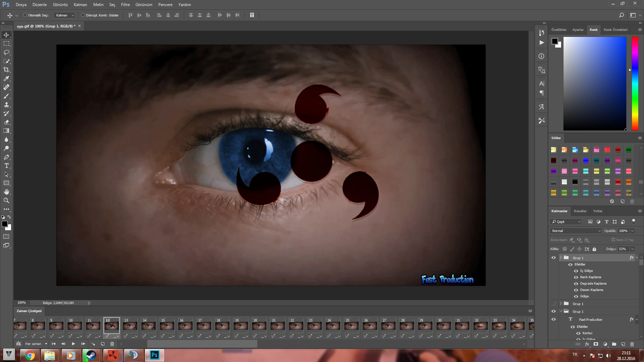Toggle Efektler visibility under top Grup 1

(x=570, y=264)
